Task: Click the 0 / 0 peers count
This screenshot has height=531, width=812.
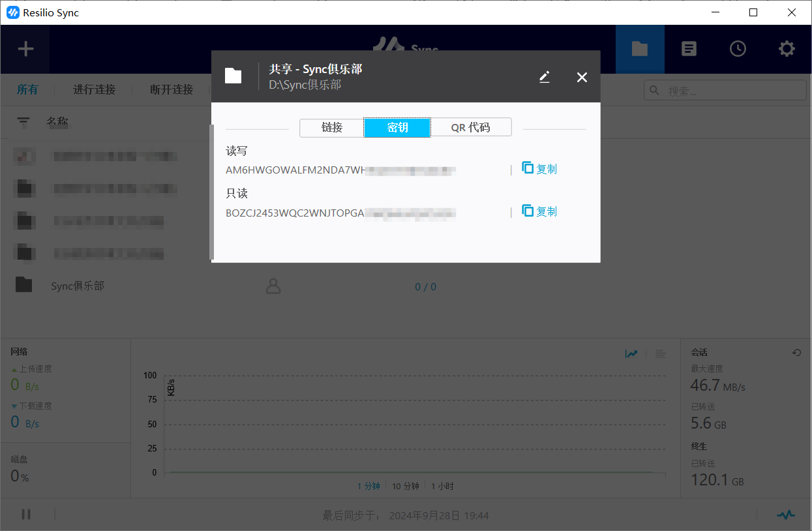Action: coord(425,286)
